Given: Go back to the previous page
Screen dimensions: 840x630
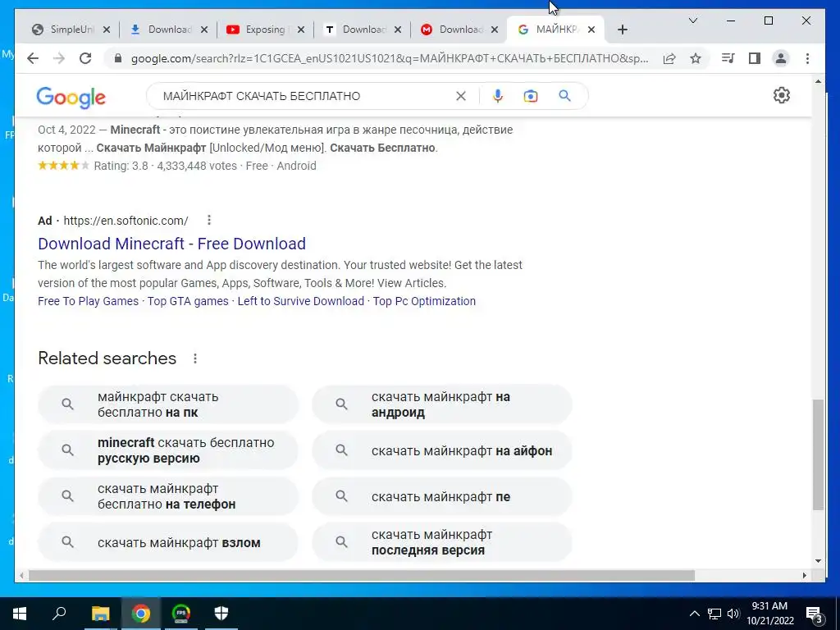Looking at the screenshot, I should [x=33, y=58].
